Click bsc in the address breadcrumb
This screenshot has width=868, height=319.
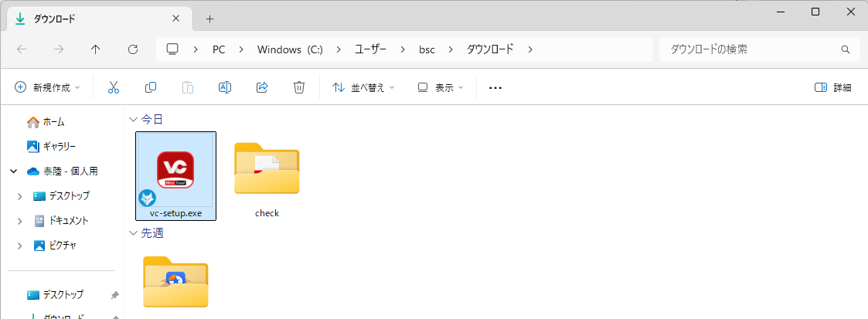click(x=427, y=49)
